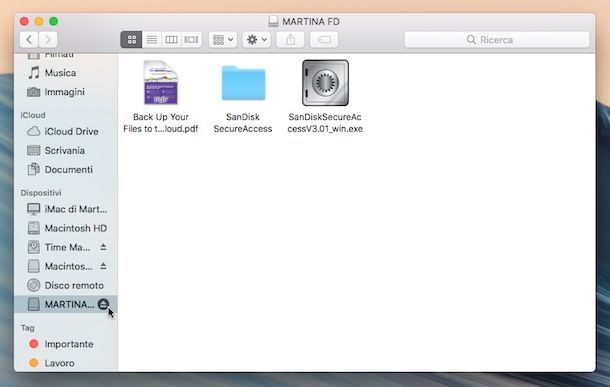Viewport: 610px width, 387px height.
Task: Click the 'SanDiskSecureAccessV3.01_win.exe' filename
Action: point(325,123)
